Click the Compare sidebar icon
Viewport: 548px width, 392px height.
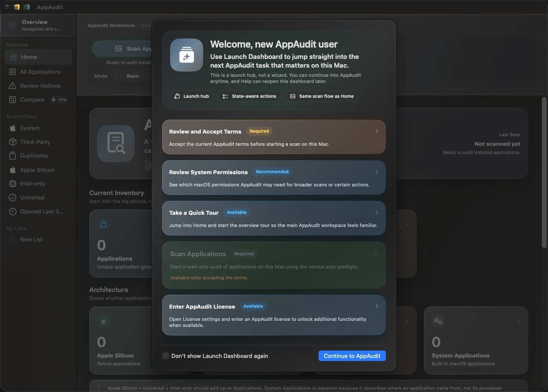[13, 100]
